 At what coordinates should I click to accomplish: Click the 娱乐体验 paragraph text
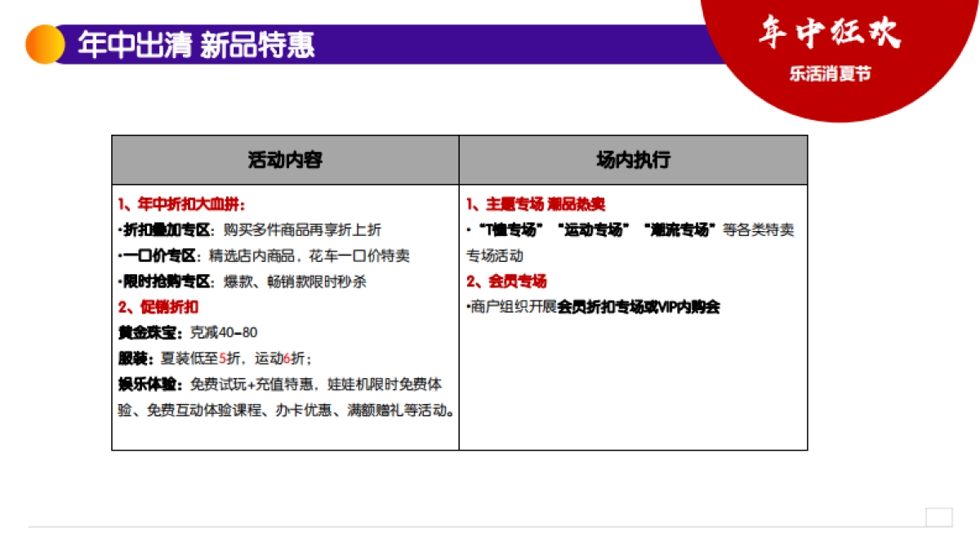point(285,397)
